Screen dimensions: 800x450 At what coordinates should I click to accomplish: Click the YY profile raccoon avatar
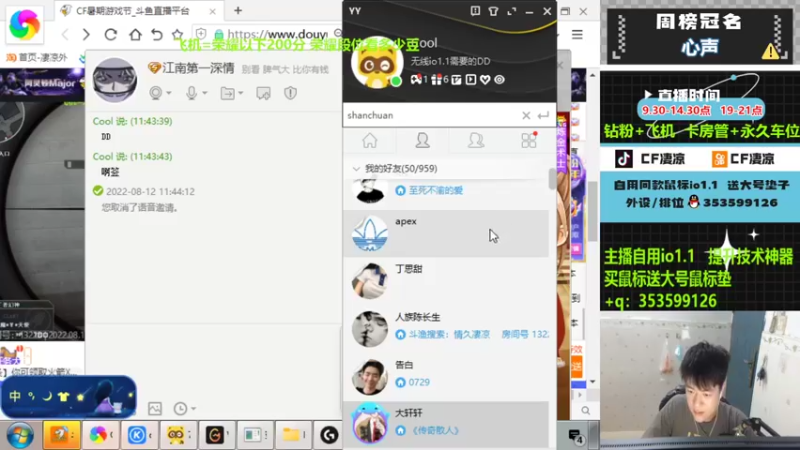tap(377, 63)
